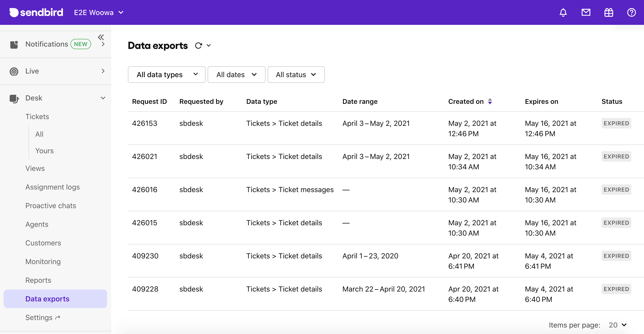Click the Created on sort arrows
Screen dimensions: 644x334
490,101
